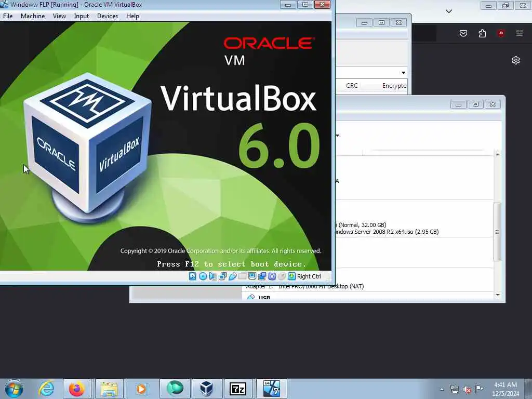Open Windows Explorer from the taskbar
This screenshot has height=399, width=532.
coord(109,389)
